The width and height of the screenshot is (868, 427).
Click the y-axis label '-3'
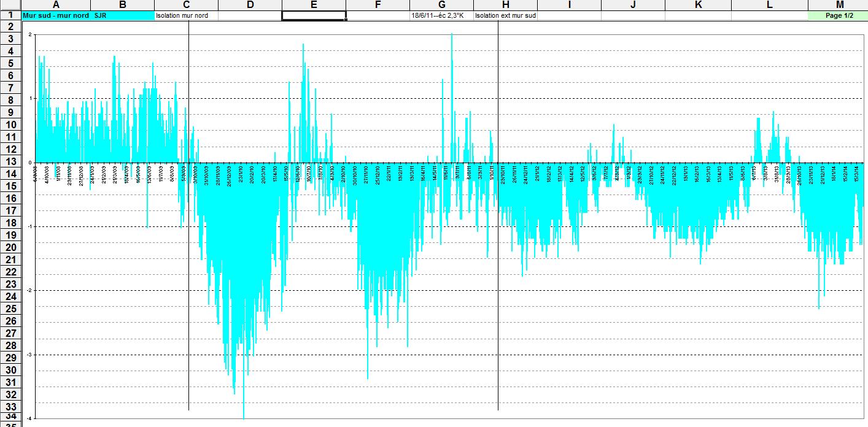point(29,355)
